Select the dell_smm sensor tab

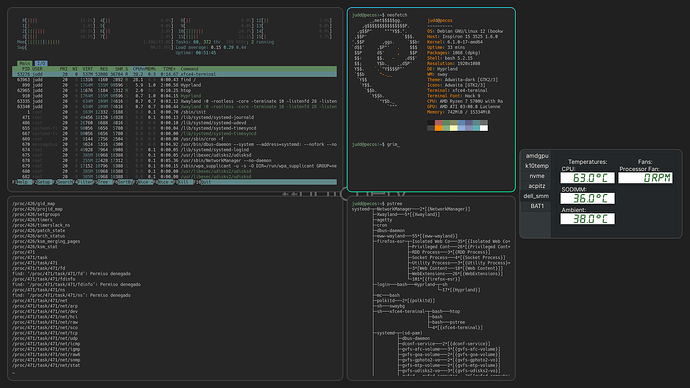(536, 196)
